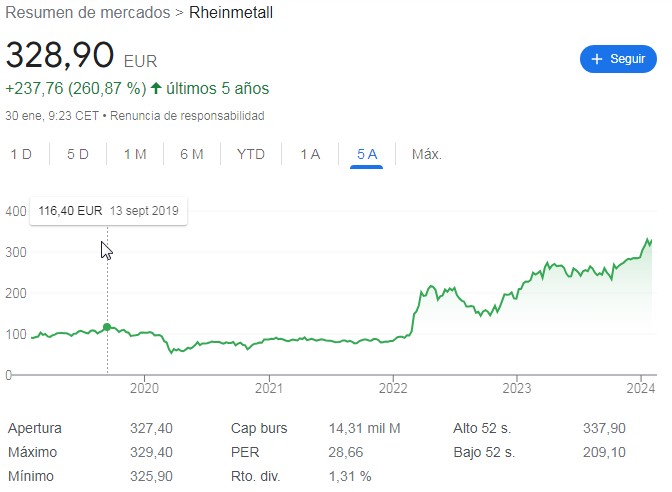Click the plus icon on the Seguir button
The image size is (672, 492).
tap(597, 59)
